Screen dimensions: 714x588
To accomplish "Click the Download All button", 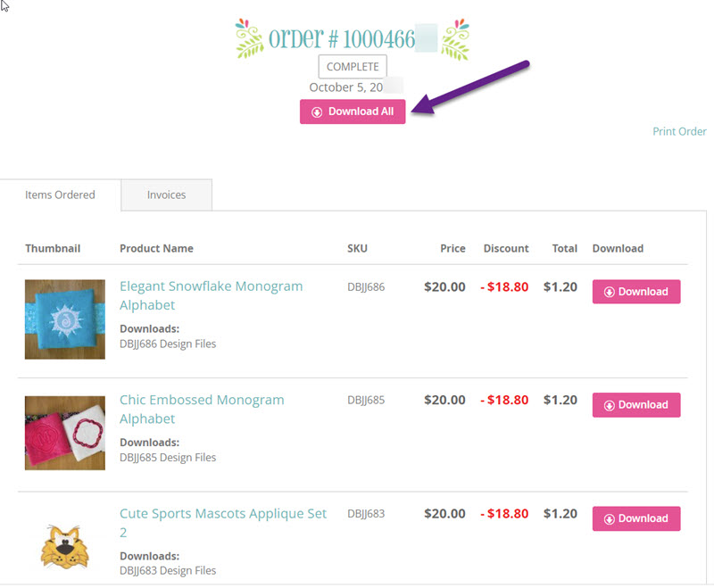I will point(353,112).
